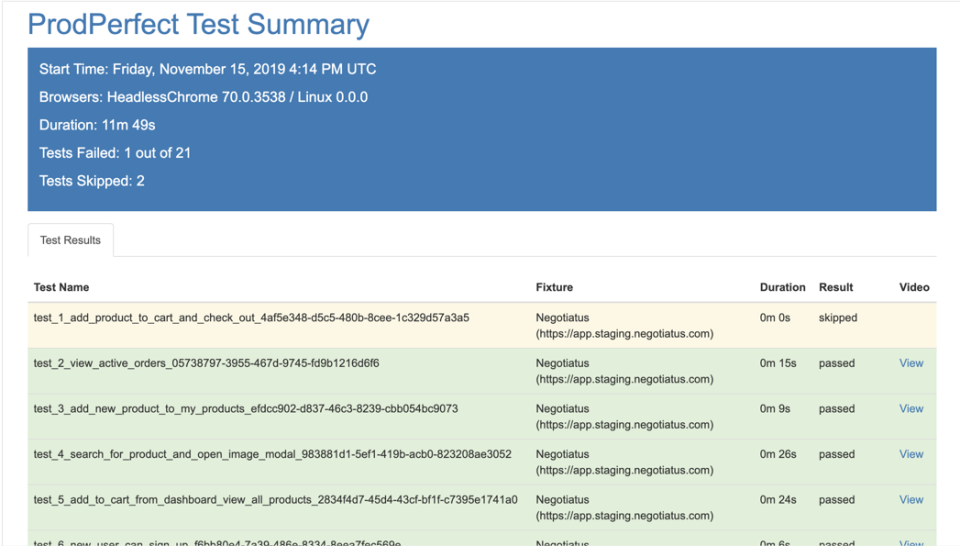Click the Start Time line in summary
This screenshot has height=546, width=960.
tap(207, 69)
